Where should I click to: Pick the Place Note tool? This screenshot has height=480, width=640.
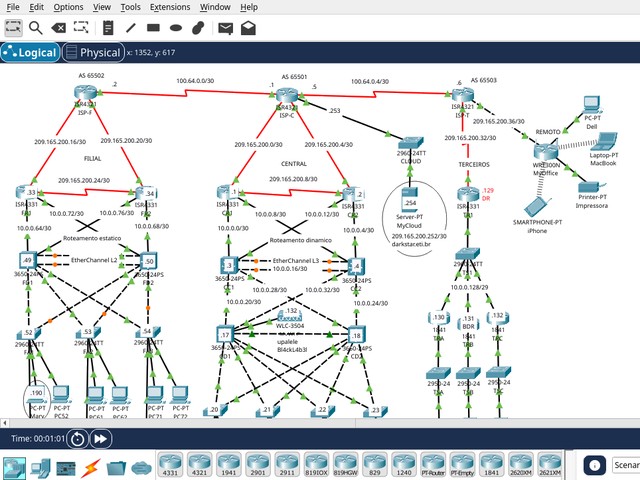coord(107,28)
